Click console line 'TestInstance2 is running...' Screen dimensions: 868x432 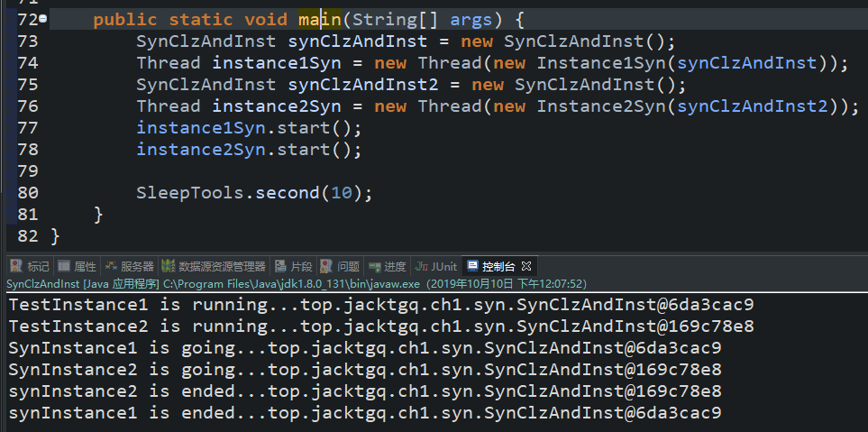(381, 326)
